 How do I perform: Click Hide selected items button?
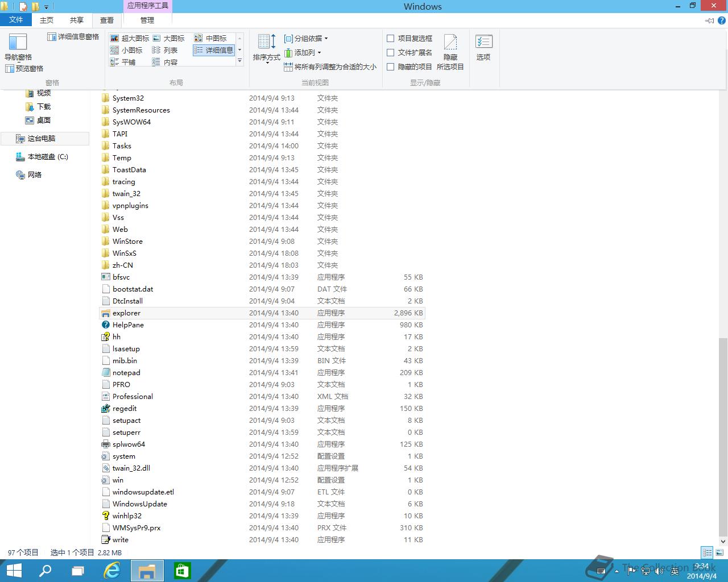(x=450, y=52)
